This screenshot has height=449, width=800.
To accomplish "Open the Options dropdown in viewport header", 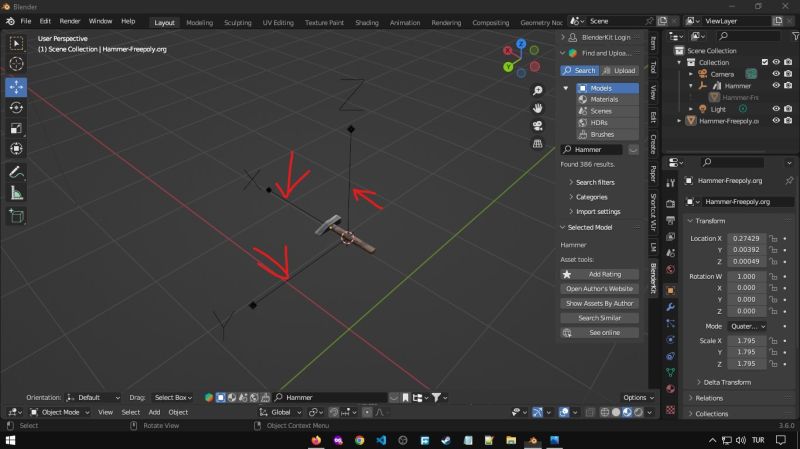I will tap(638, 397).
